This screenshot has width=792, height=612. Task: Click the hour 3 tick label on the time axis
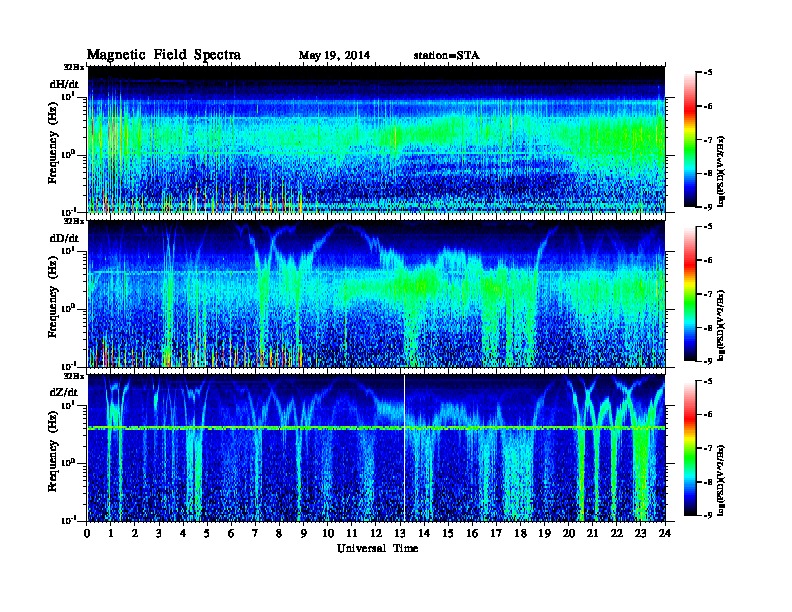pos(159,533)
